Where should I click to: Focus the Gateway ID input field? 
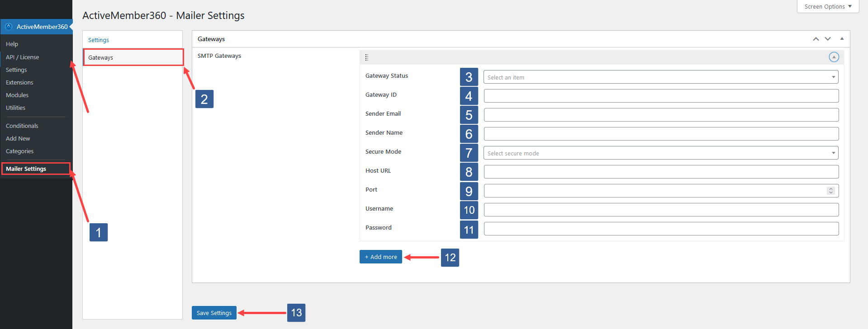coord(661,96)
